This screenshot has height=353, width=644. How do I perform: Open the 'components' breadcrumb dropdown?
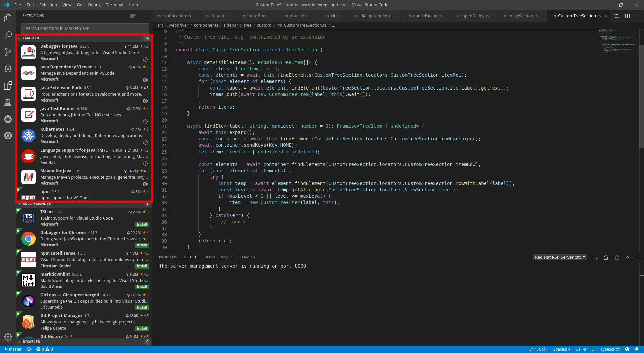point(206,25)
